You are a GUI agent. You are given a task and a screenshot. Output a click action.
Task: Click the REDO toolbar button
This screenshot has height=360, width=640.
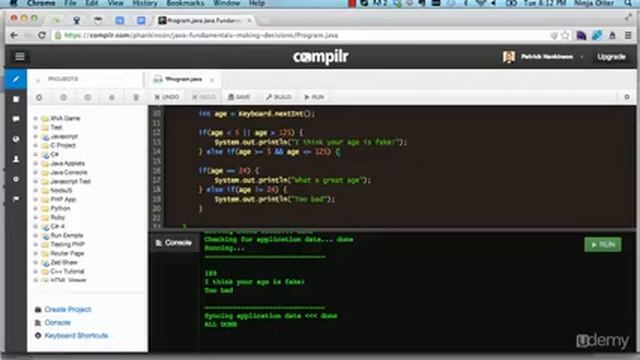point(204,97)
